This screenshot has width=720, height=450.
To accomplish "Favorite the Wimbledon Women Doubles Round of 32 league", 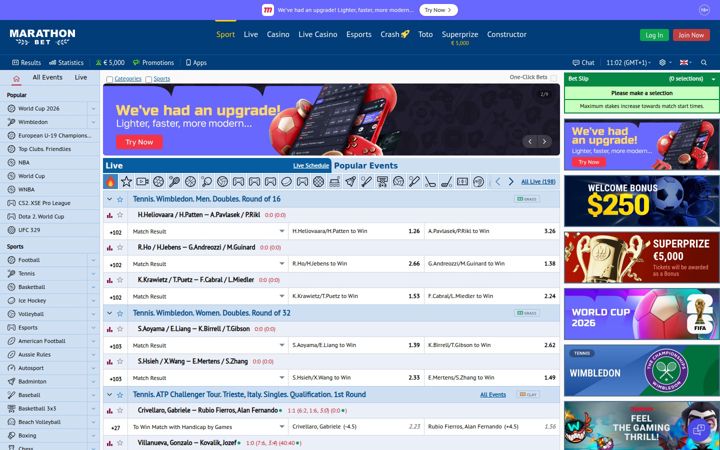I will pos(120,313).
